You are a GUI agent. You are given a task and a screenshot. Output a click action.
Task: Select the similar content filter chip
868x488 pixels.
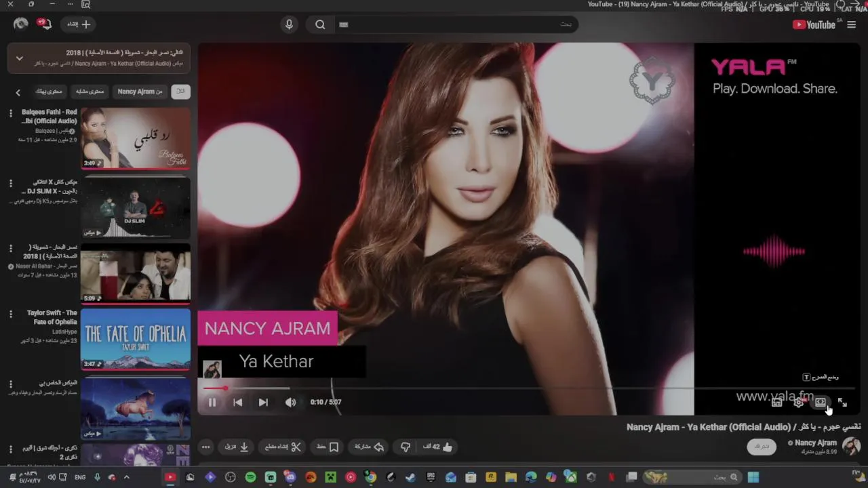pyautogui.click(x=90, y=91)
